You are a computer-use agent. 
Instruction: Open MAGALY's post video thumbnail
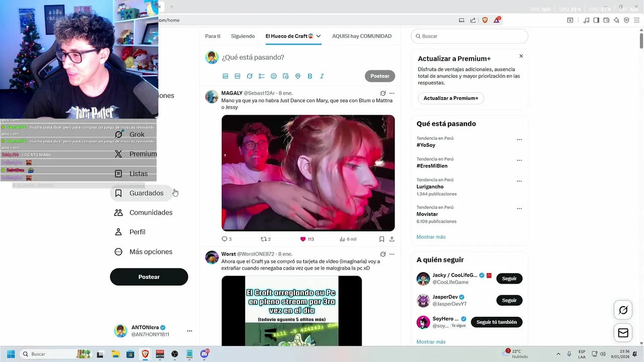point(308,173)
